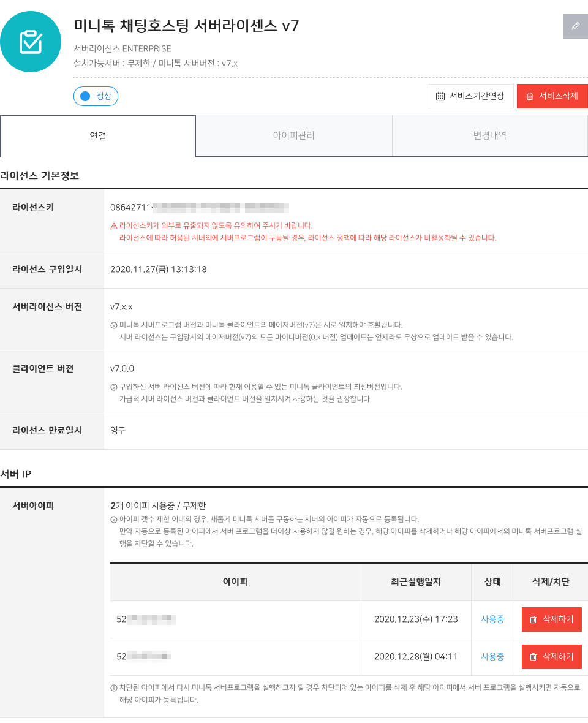Click the calendar icon in 서비스기간연장
This screenshot has width=588, height=723.
click(440, 96)
